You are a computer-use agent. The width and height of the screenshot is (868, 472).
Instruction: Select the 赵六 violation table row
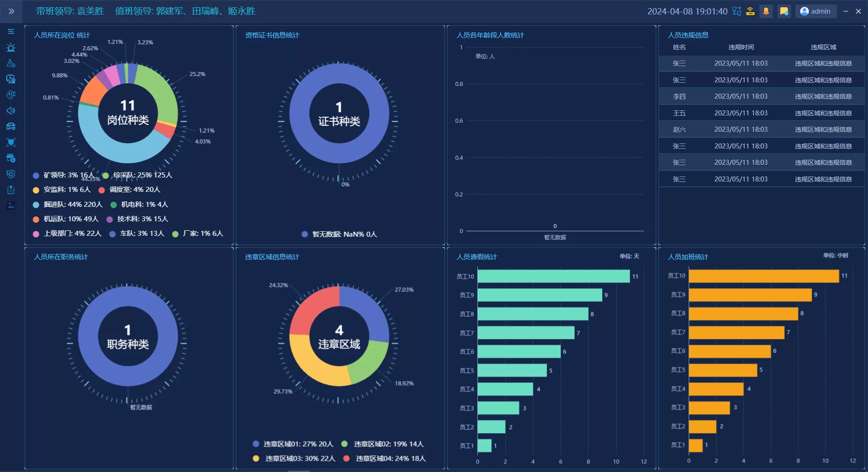click(762, 129)
